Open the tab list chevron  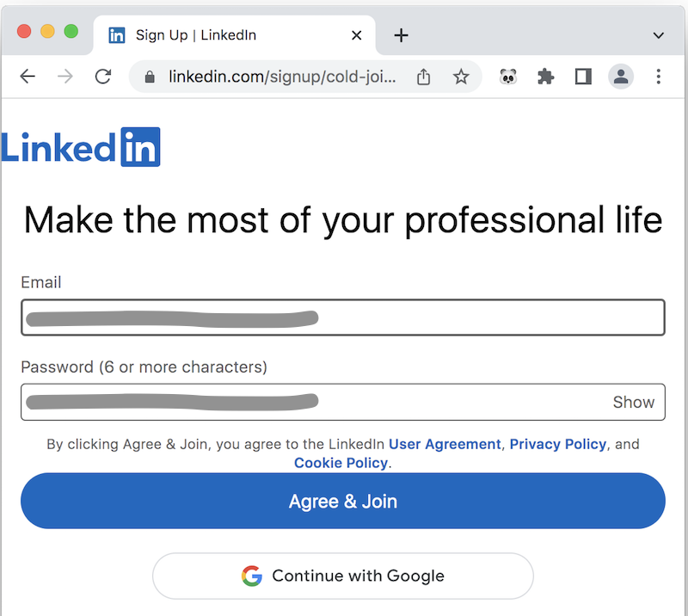click(658, 35)
